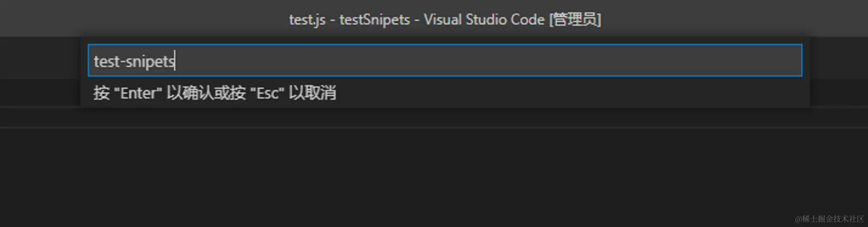The image size is (868, 227).
Task: Click the tab strip area left of the popup
Action: pos(40,58)
